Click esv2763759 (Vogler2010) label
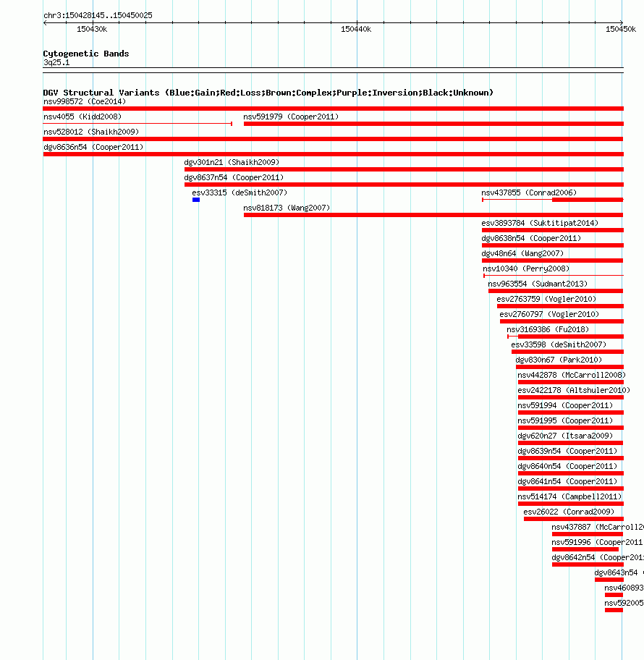 546,298
